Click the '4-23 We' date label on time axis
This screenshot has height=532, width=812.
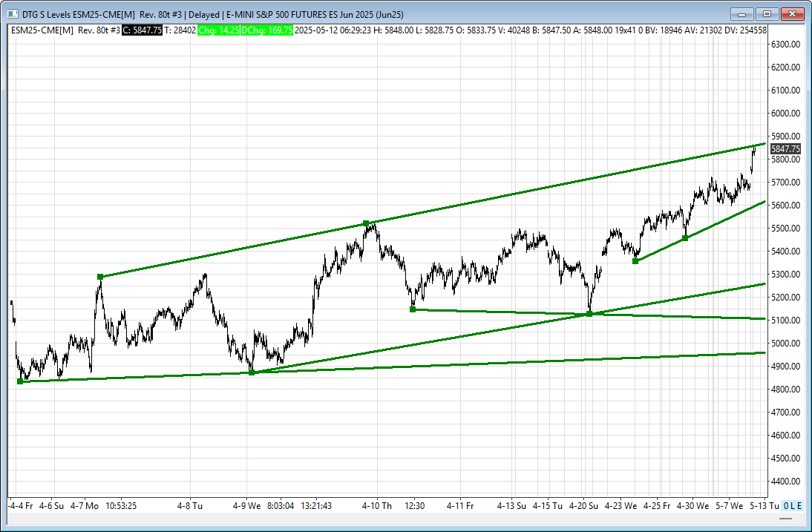pyautogui.click(x=621, y=505)
